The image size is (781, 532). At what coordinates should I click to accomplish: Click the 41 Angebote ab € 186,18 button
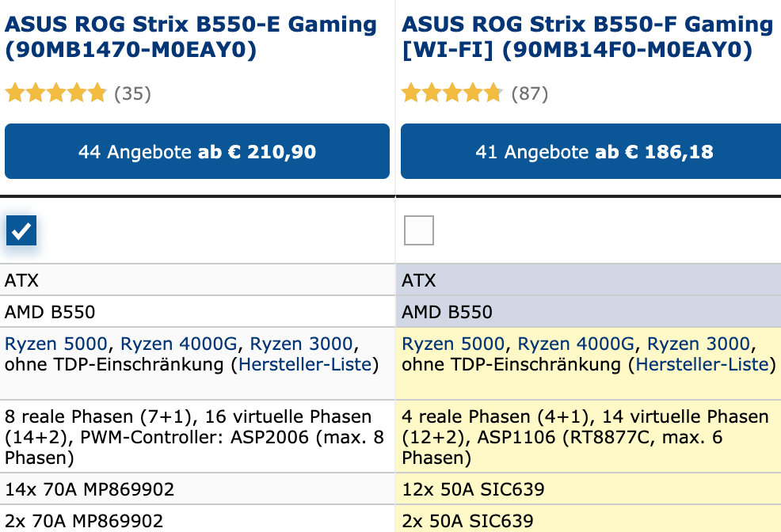(x=591, y=151)
